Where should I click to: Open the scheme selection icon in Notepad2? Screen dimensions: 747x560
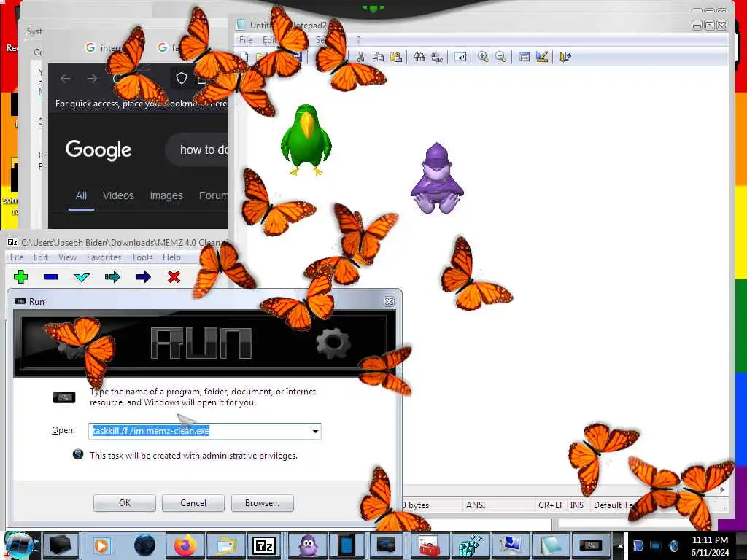(525, 57)
